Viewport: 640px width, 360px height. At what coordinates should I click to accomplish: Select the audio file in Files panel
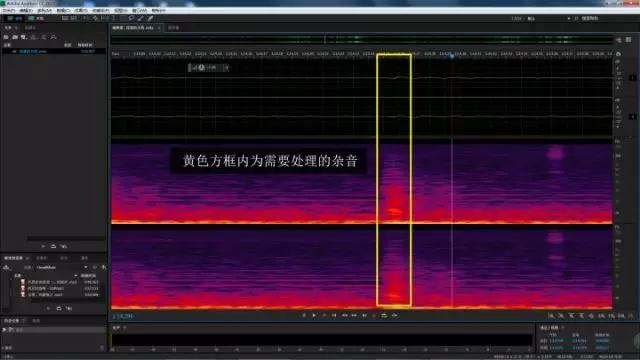tap(54, 51)
